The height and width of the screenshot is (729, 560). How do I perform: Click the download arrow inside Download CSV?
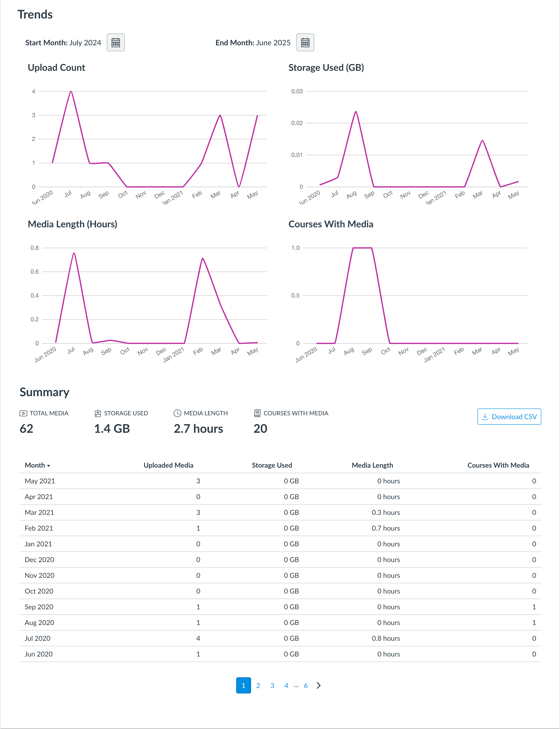point(485,416)
